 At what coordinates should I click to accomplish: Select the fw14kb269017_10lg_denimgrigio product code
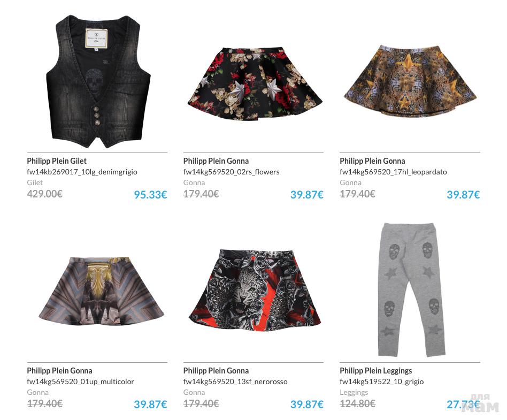click(82, 172)
